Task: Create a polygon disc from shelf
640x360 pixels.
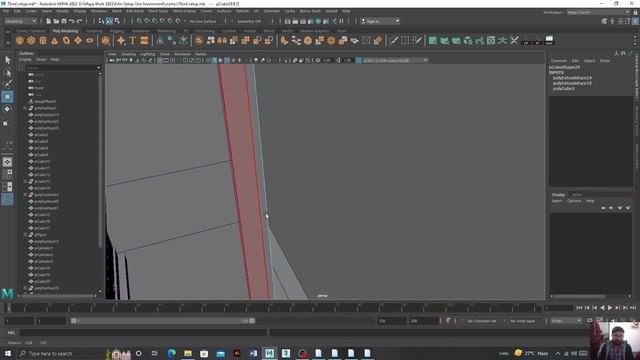Action: [90, 40]
